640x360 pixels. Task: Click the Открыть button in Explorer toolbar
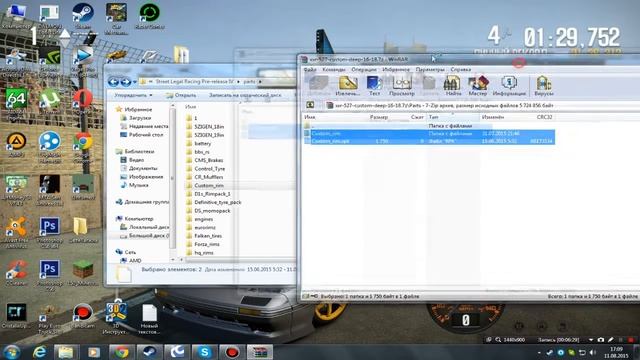tap(181, 95)
